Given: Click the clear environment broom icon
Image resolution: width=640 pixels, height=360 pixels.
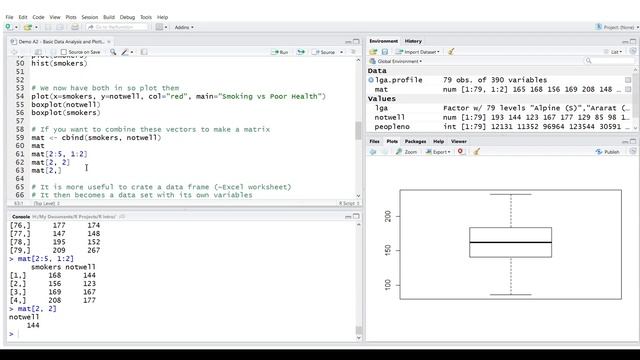Looking at the screenshot, I should (x=451, y=52).
